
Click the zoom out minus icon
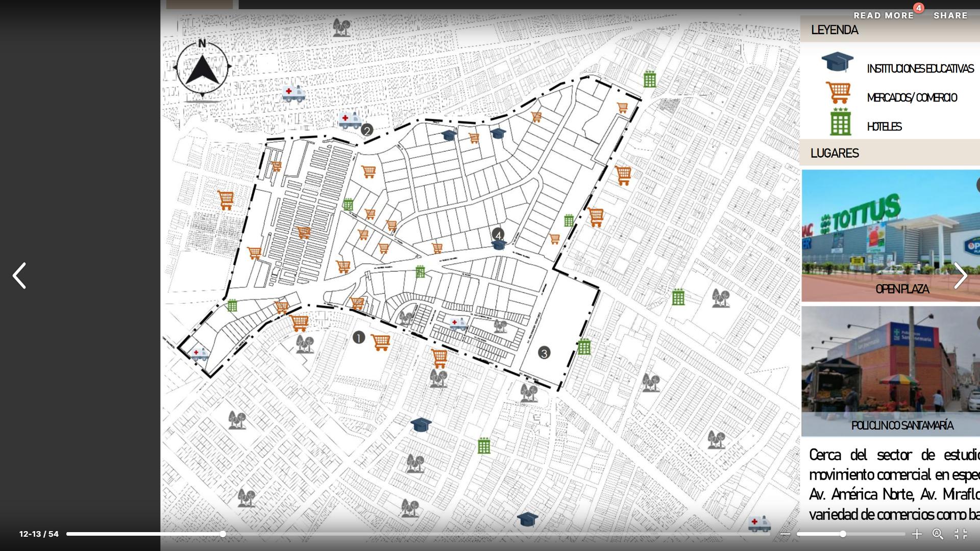(786, 534)
